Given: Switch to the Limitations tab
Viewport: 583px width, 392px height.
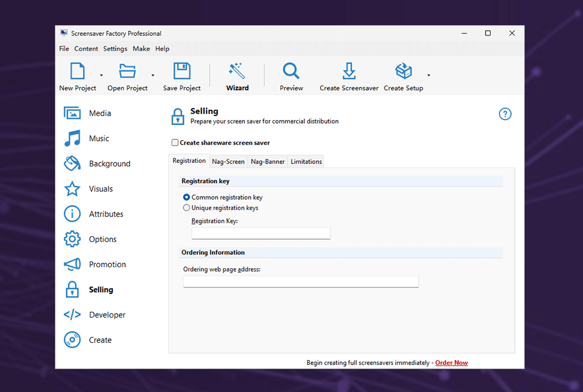Looking at the screenshot, I should pyautogui.click(x=306, y=162).
